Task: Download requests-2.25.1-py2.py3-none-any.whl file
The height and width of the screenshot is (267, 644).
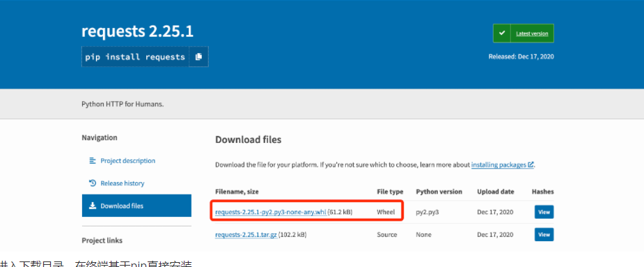Action: click(271, 213)
